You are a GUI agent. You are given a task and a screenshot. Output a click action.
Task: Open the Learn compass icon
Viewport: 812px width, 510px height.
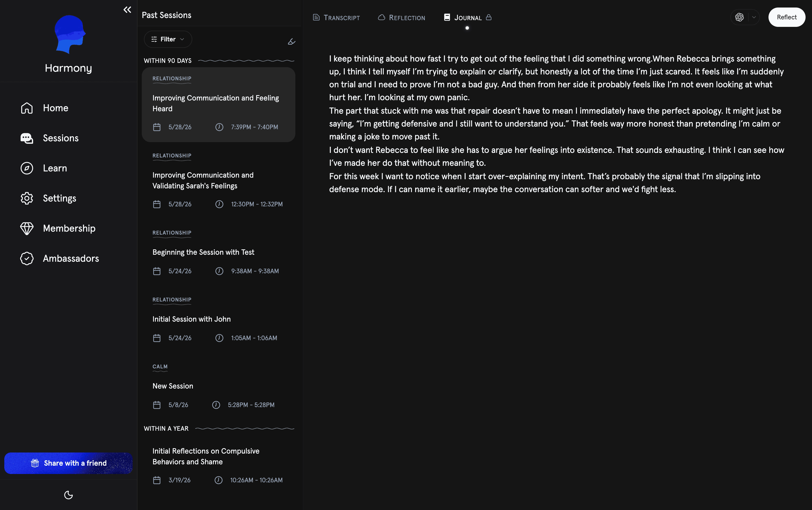(27, 168)
